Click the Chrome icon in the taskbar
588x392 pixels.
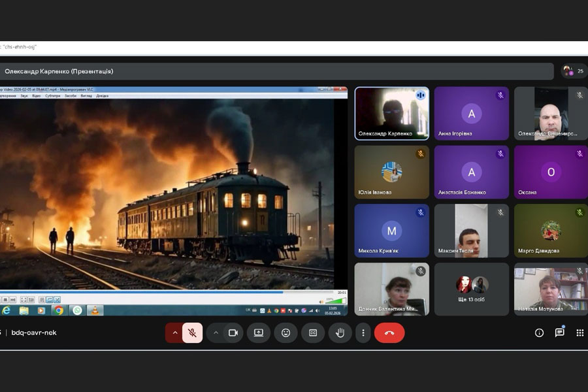tap(59, 310)
